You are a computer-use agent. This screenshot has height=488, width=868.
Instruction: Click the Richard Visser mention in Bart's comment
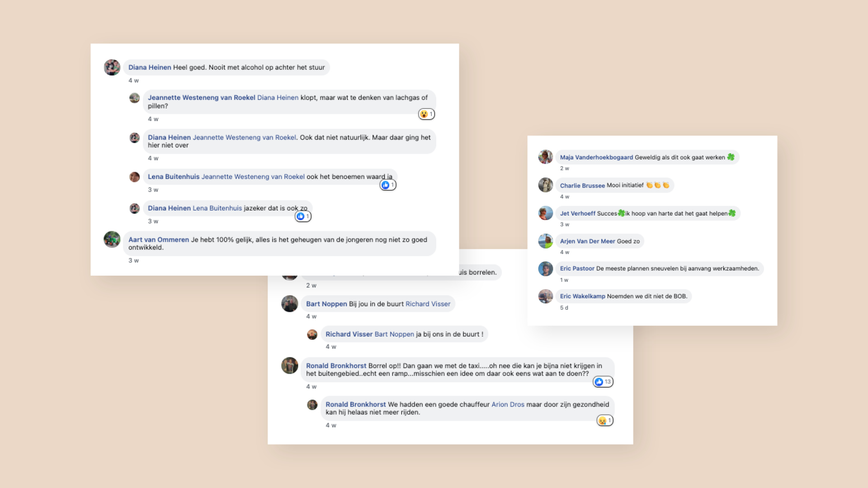(428, 304)
